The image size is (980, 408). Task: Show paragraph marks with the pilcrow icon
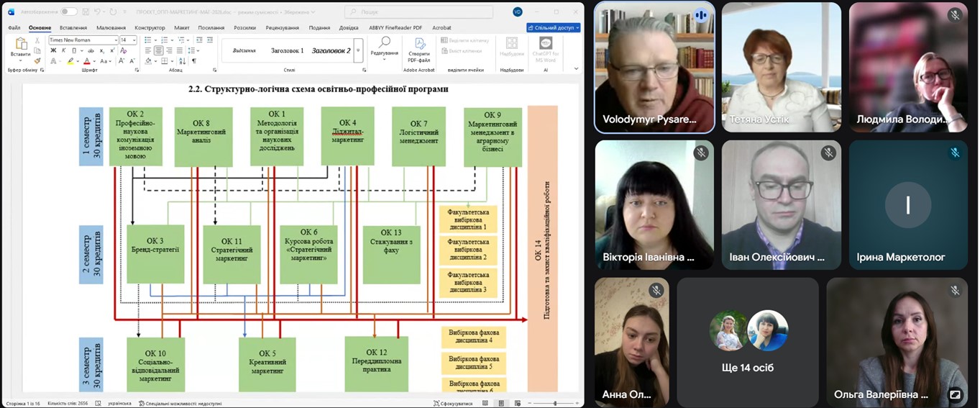point(193,61)
